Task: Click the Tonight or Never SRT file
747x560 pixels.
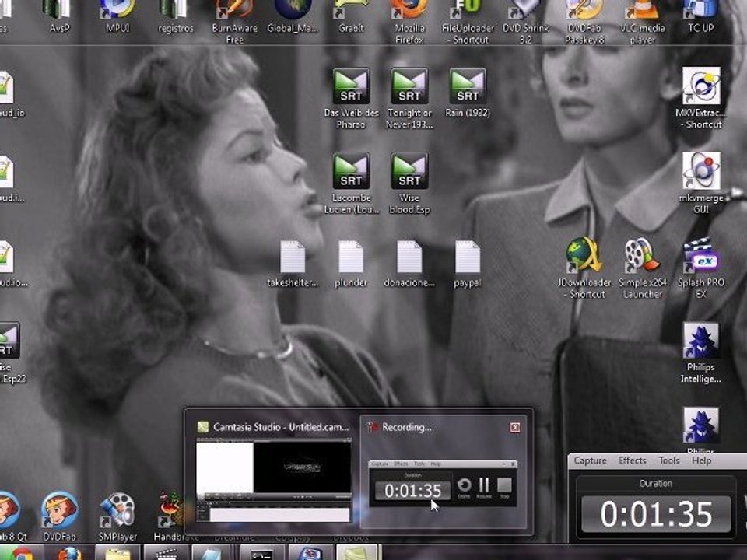Action: (x=409, y=98)
